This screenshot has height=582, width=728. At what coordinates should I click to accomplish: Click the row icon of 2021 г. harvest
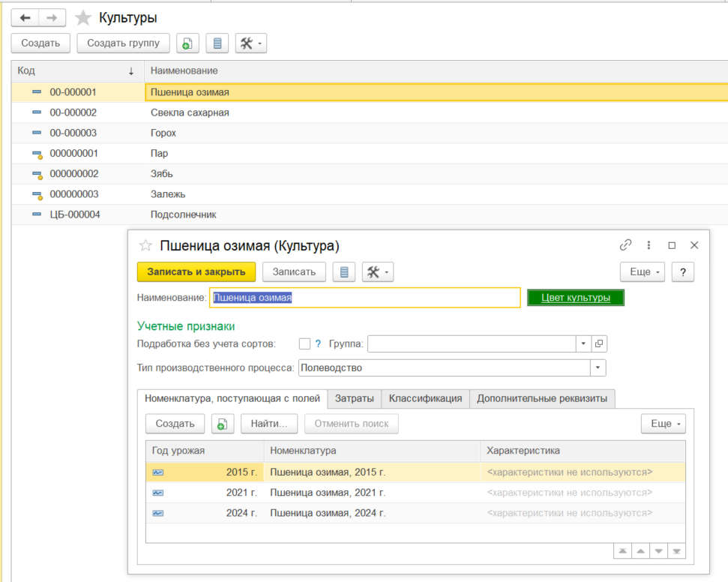pyautogui.click(x=158, y=493)
